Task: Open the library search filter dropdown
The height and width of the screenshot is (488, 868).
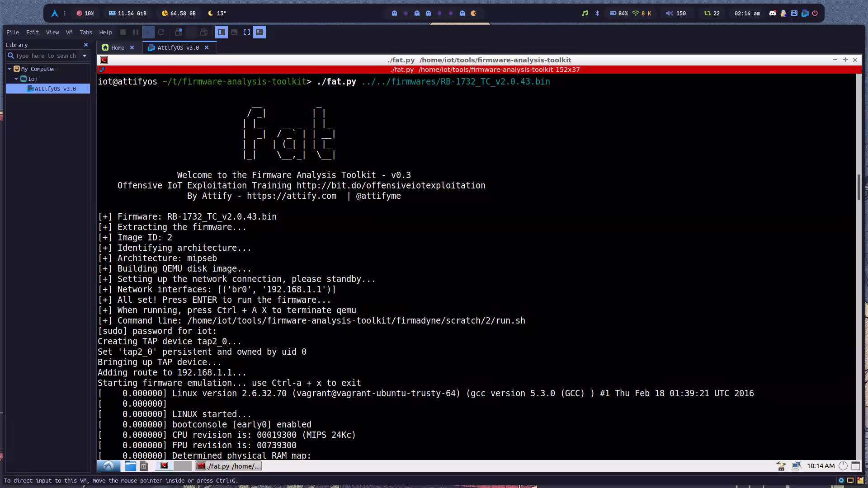Action: point(85,56)
